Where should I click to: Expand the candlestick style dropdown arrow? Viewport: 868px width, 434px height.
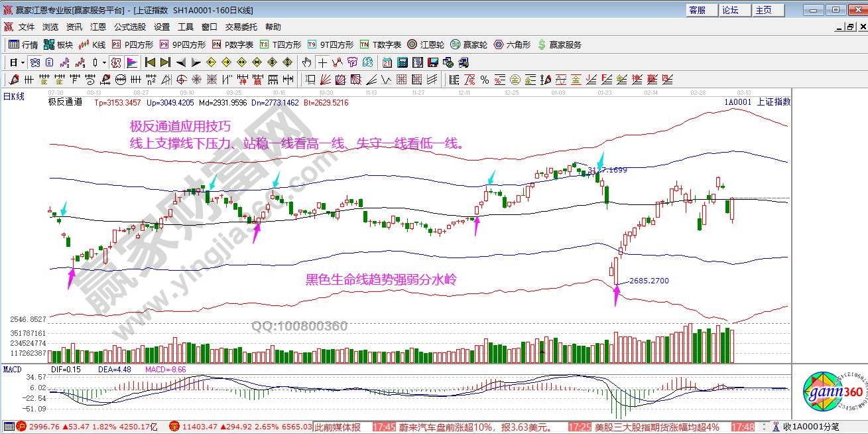point(103,62)
